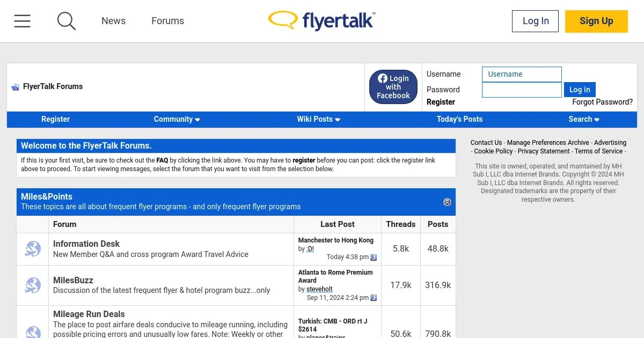Click the Forum column header
644x338 pixels.
click(64, 224)
